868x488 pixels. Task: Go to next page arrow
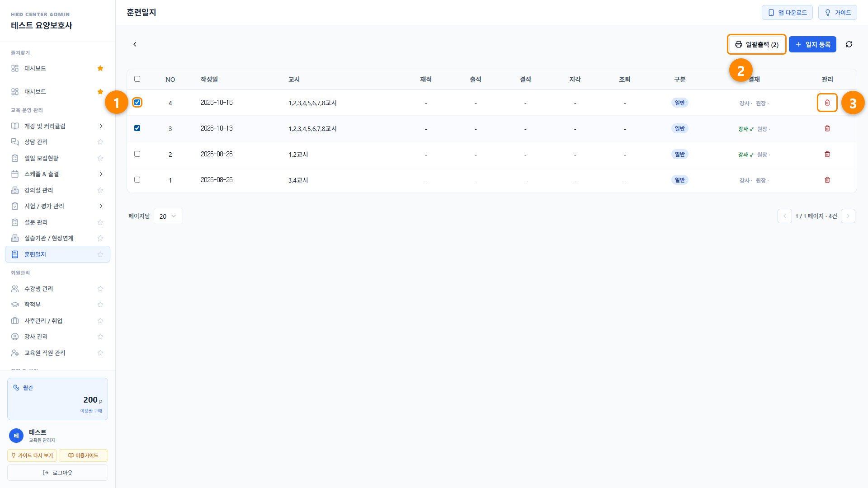[x=848, y=216]
